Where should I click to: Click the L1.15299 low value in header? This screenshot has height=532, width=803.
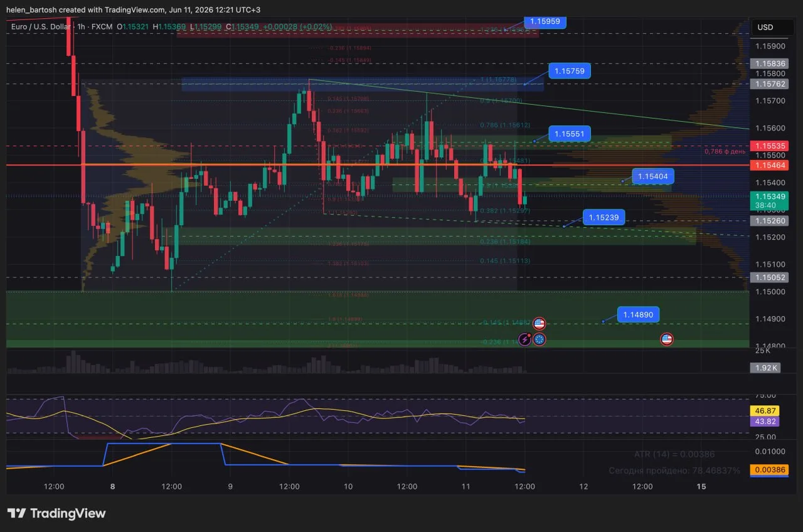[206, 27]
